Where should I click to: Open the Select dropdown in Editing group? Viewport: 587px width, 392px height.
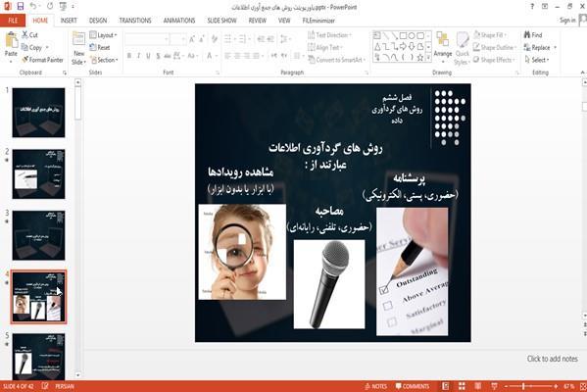tap(537, 60)
